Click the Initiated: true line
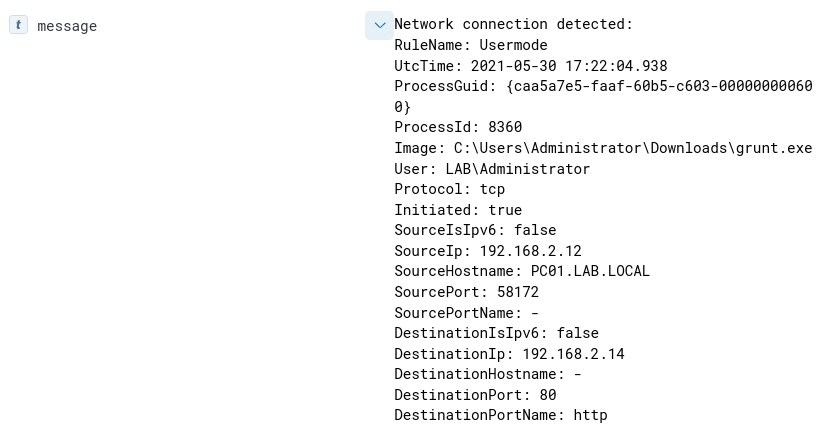The width and height of the screenshot is (832, 436). (x=458, y=210)
